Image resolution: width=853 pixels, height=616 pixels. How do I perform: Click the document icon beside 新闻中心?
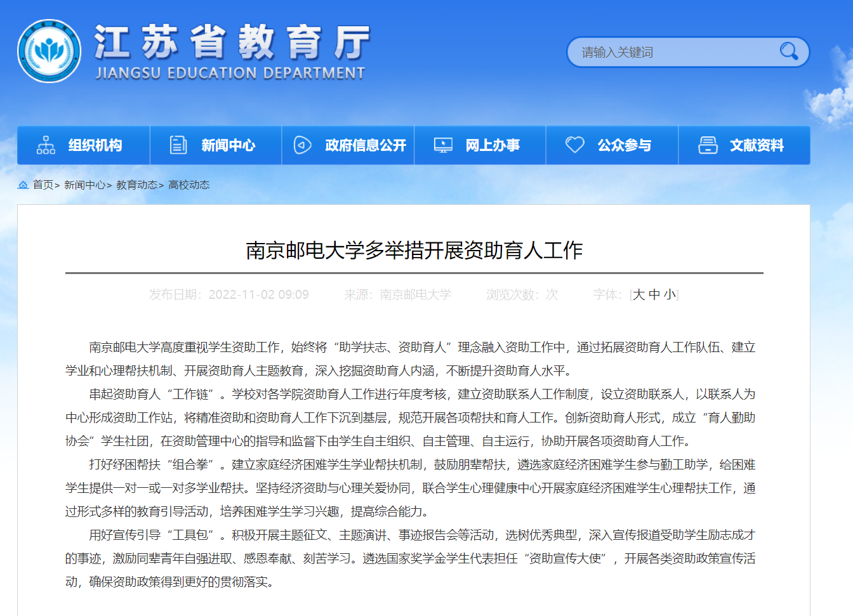tap(178, 145)
